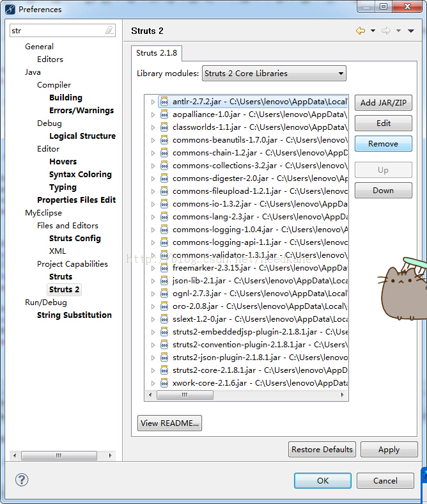Expand the aopalliance-1.0.jar tree node

pyautogui.click(x=153, y=114)
